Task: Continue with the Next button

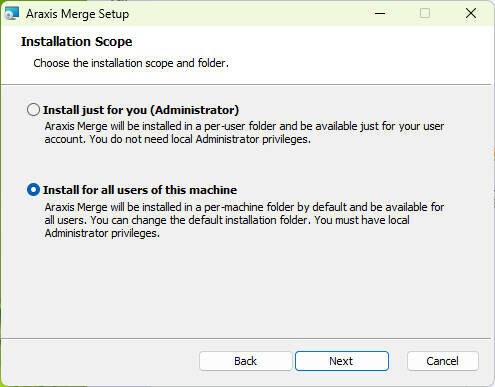Action: 342,361
